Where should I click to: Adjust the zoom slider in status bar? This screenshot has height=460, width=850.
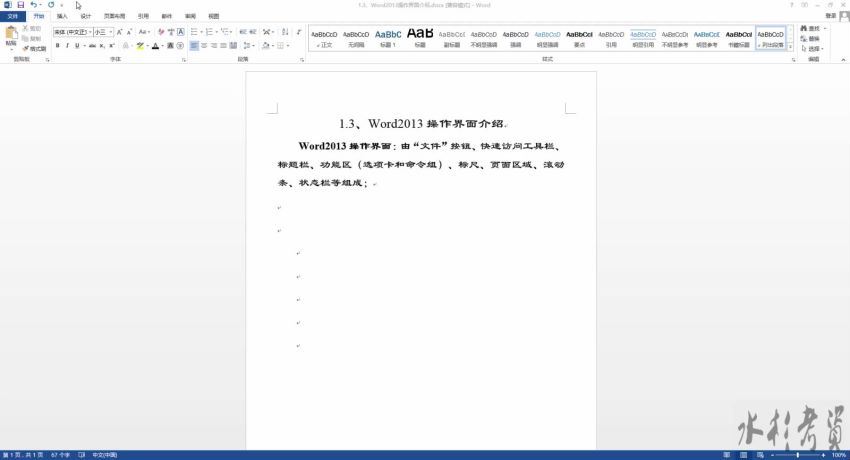pyautogui.click(x=797, y=455)
